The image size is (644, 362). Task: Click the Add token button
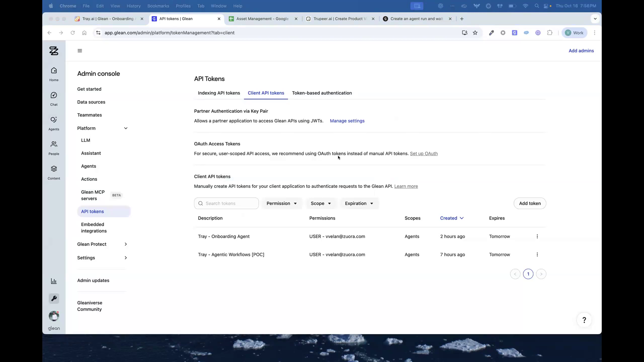pos(530,203)
